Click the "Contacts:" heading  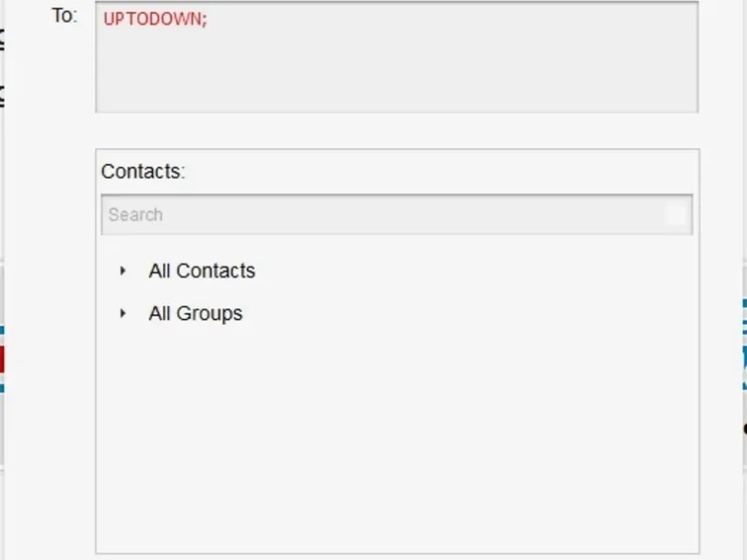143,172
